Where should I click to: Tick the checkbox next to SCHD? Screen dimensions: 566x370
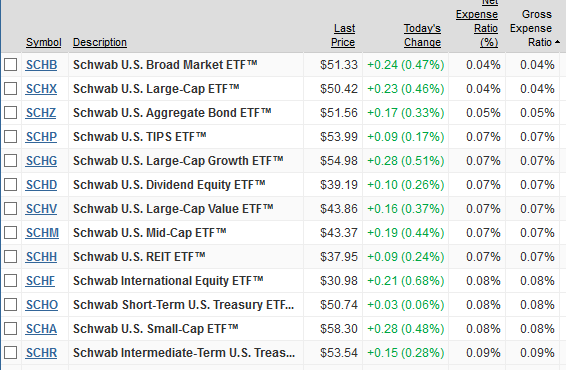tap(10, 185)
